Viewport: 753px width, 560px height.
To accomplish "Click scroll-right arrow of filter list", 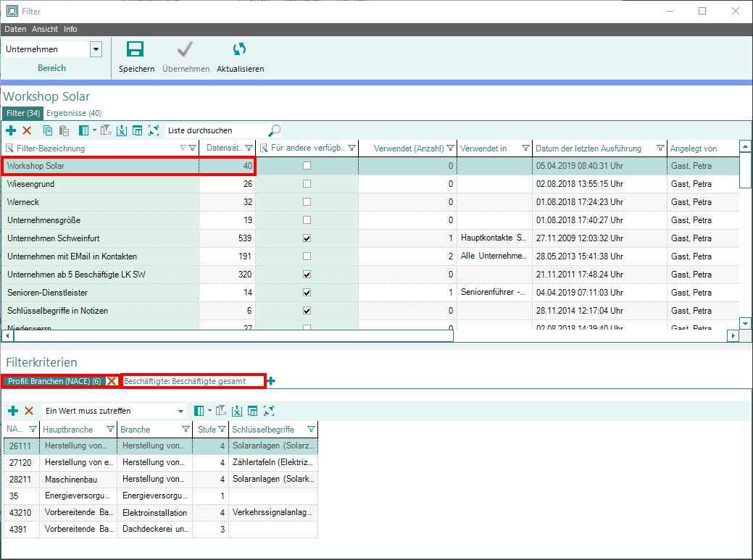I will (x=733, y=336).
